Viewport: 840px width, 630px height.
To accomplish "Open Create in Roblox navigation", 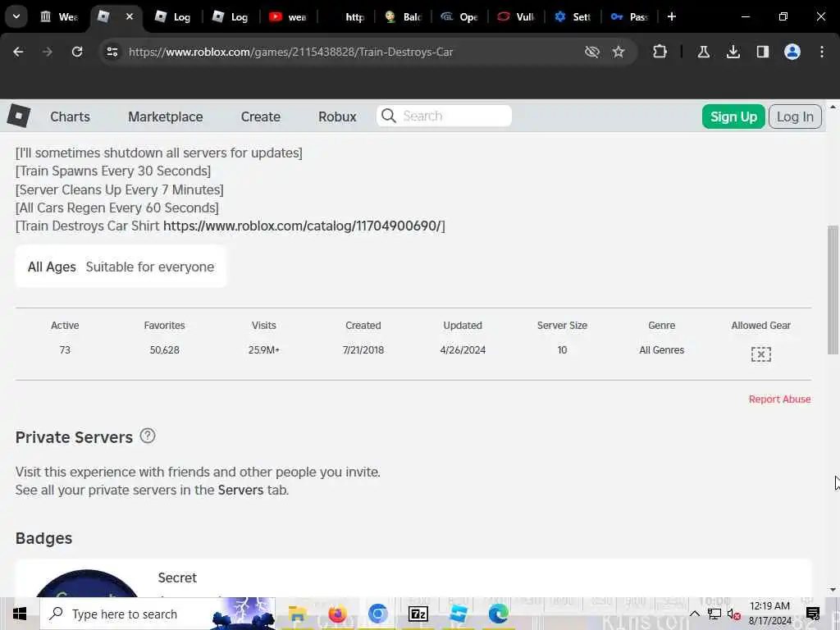I will tap(260, 116).
